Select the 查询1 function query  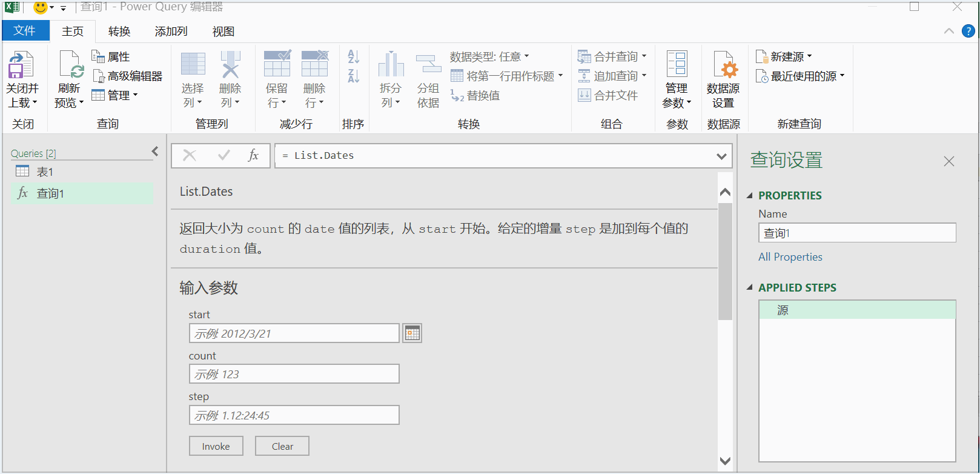[82, 193]
